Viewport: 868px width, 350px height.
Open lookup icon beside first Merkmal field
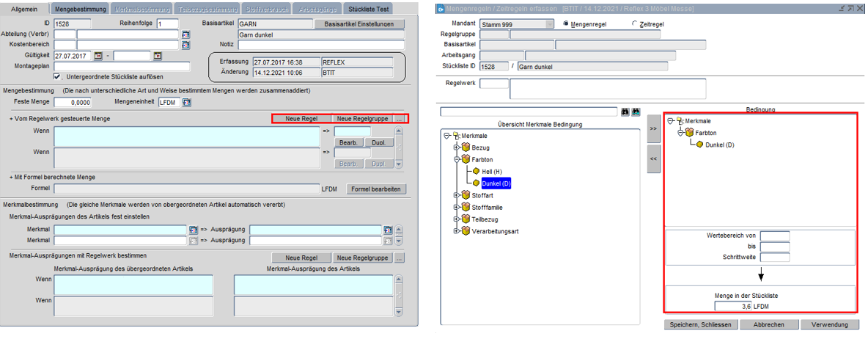[194, 230]
